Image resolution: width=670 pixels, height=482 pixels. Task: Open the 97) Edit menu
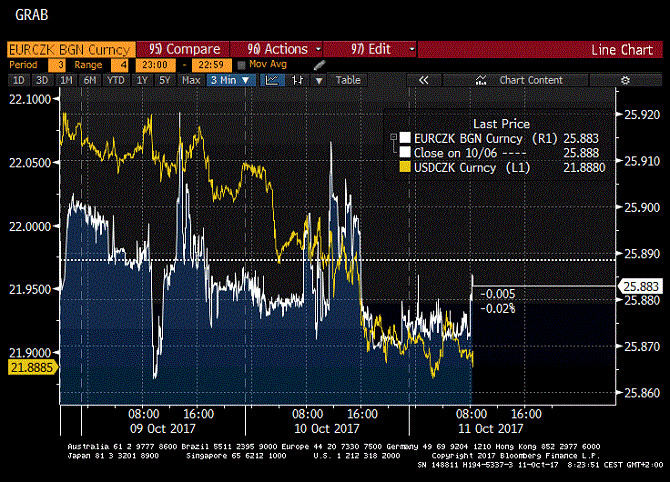click(x=370, y=49)
